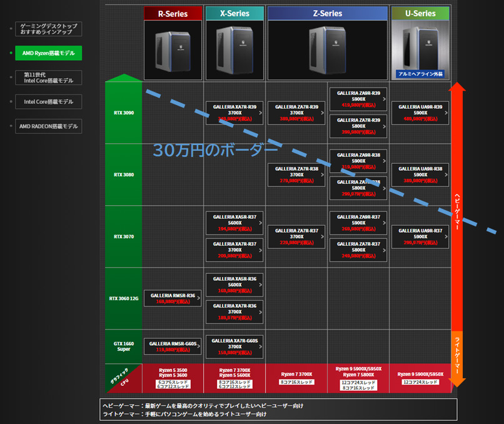The width and height of the screenshot is (504, 424).
Task: Open GALLERIA ZA9R-R37 5900X product
Action: click(x=358, y=223)
